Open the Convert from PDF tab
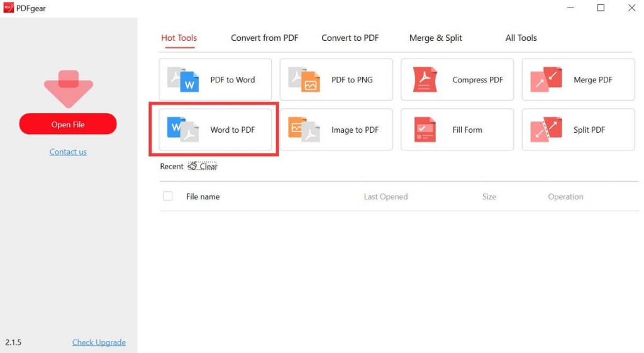This screenshot has width=644, height=353. [265, 38]
